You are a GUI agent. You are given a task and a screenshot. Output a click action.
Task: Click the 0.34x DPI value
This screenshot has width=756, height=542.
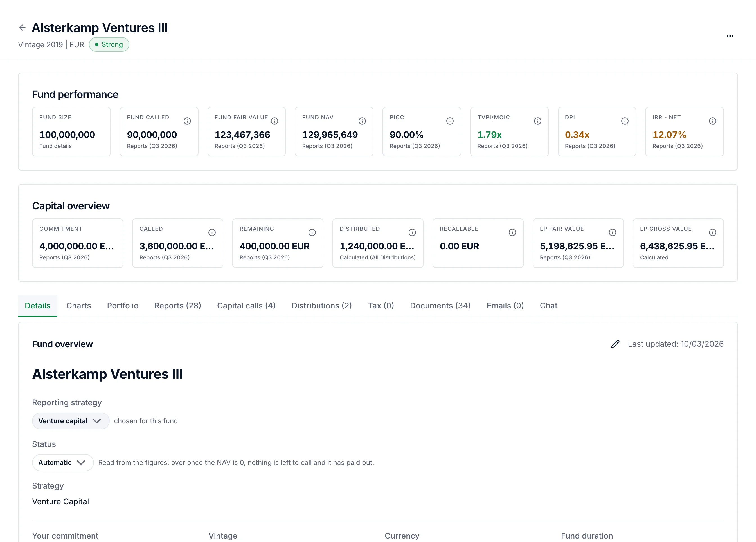577,135
